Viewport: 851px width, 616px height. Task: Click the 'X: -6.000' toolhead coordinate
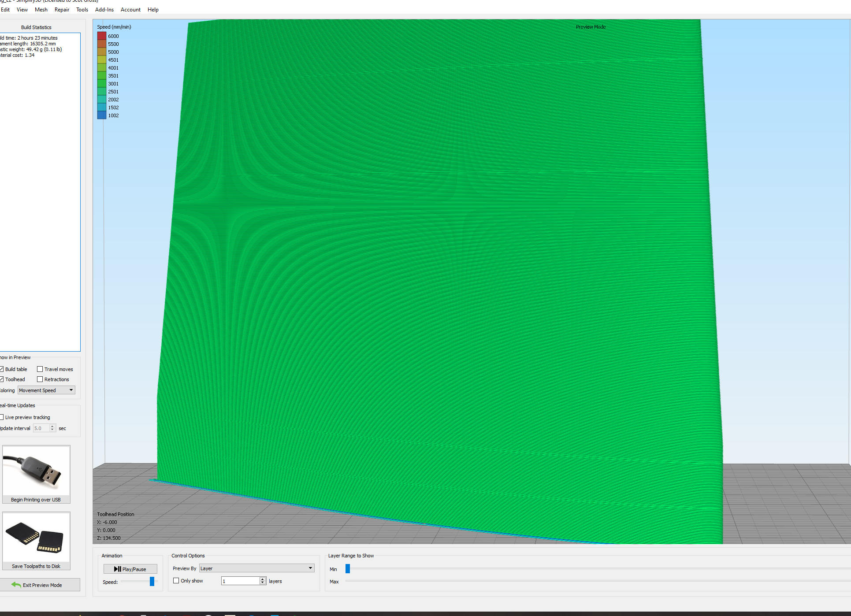click(107, 522)
